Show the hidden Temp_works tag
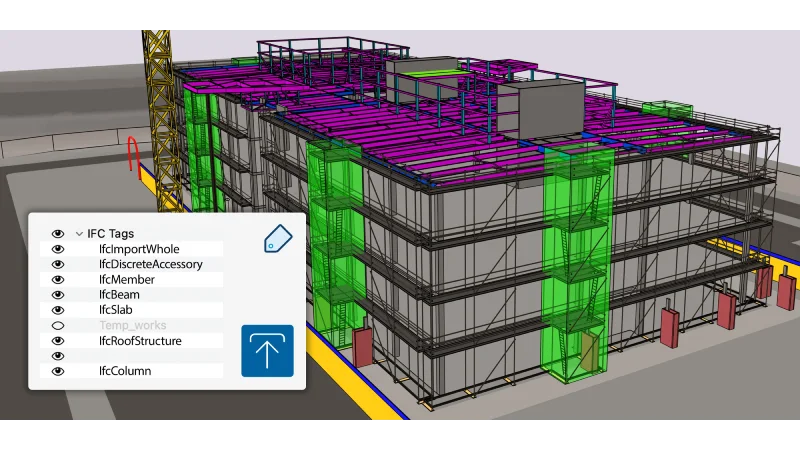800x450 pixels. point(58,326)
